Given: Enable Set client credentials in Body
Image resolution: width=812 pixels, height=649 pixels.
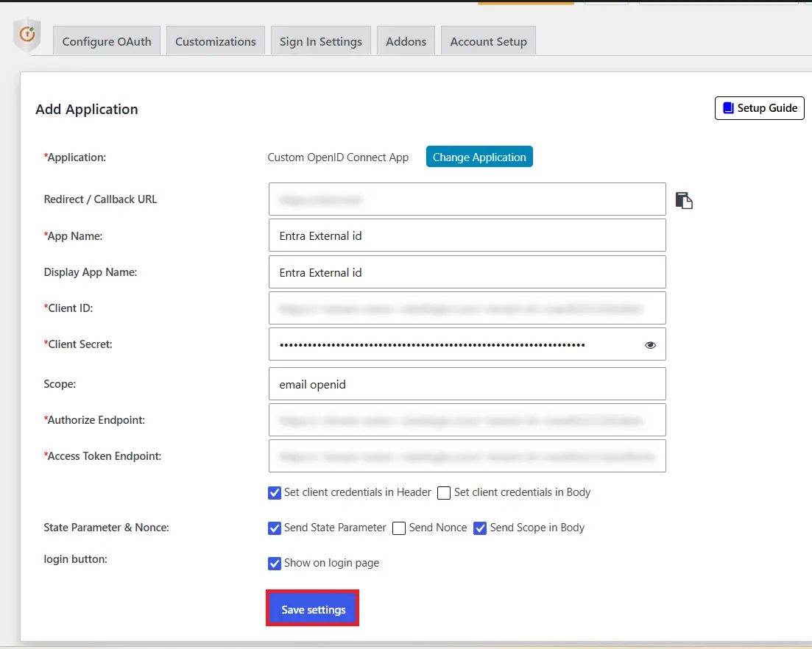Looking at the screenshot, I should pyautogui.click(x=444, y=493).
